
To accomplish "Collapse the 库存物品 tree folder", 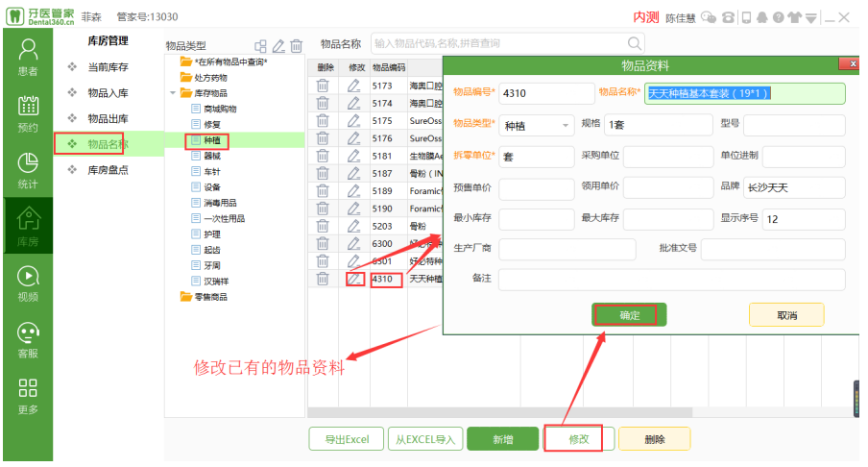I will 173,93.
